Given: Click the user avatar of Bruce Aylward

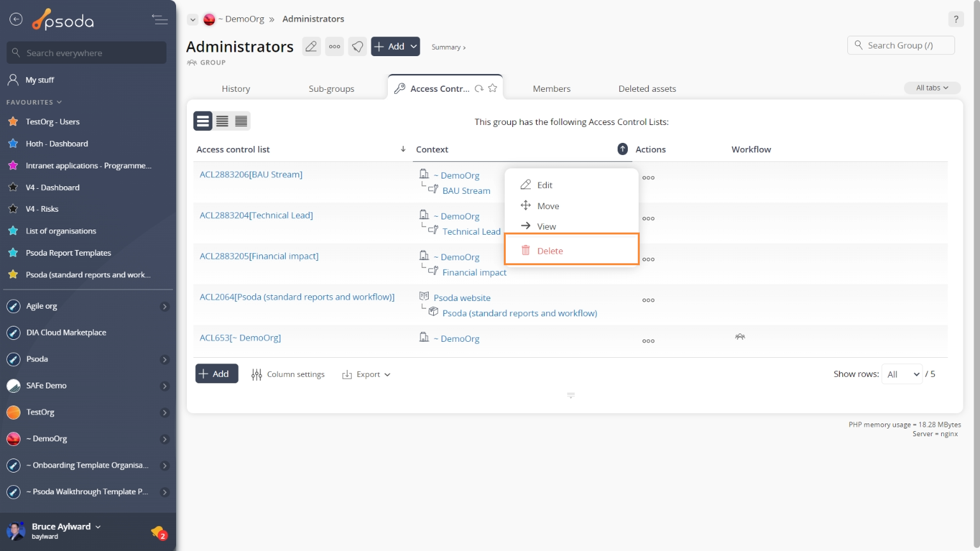Looking at the screenshot, I should click(x=15, y=531).
